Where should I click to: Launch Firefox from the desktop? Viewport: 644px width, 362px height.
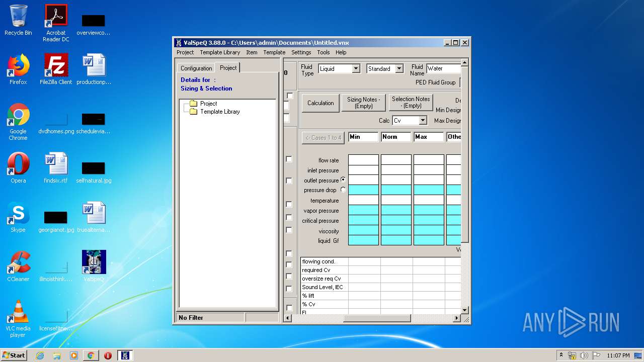pyautogui.click(x=18, y=69)
